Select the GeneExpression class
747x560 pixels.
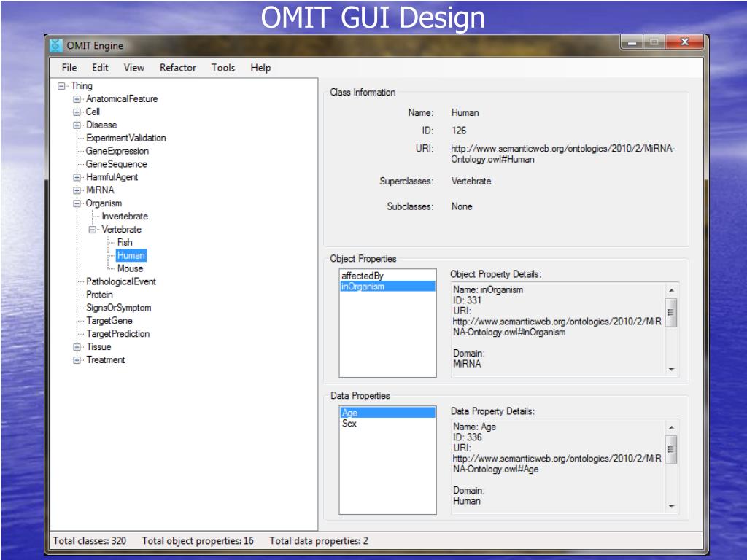tap(117, 151)
